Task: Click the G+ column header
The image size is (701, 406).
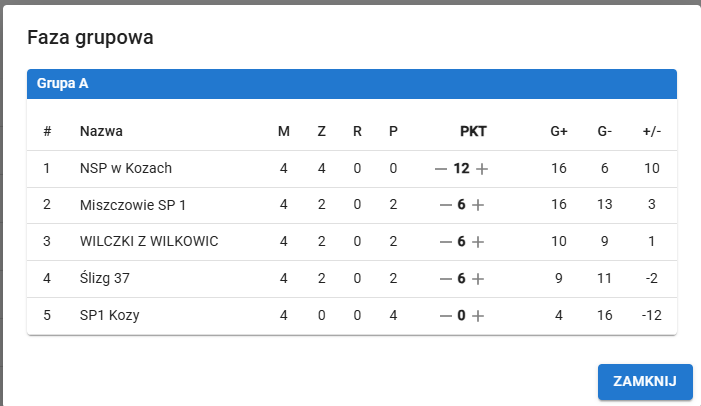Action: [559, 131]
